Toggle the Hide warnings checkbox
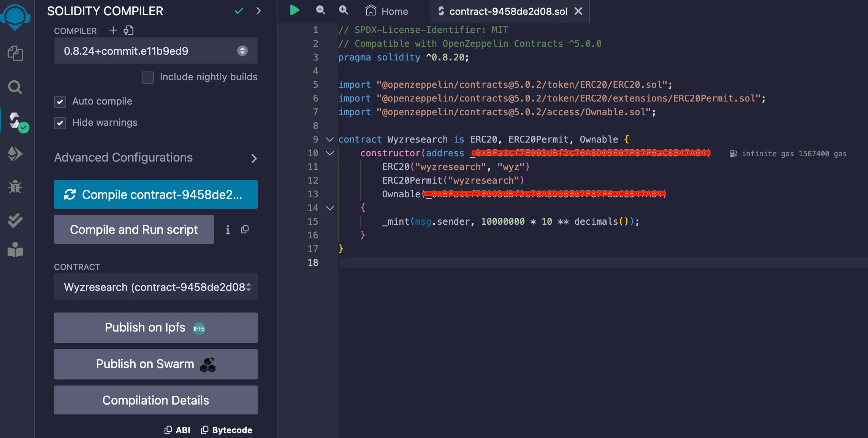The height and width of the screenshot is (438, 868). (60, 122)
